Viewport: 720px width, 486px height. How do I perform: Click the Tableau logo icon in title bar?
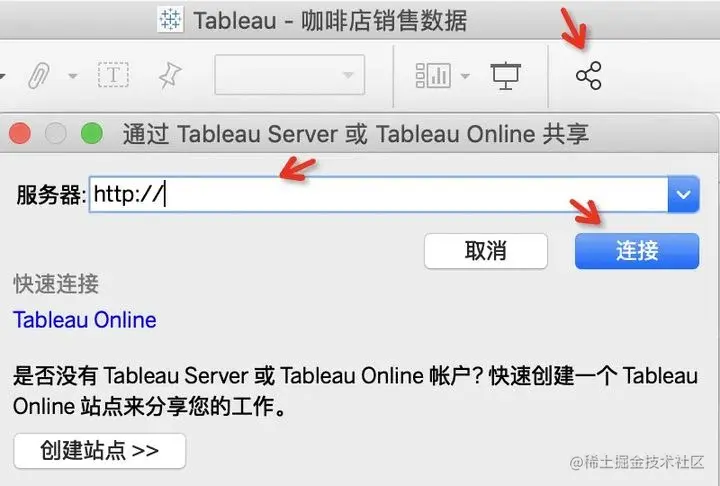[x=170, y=20]
